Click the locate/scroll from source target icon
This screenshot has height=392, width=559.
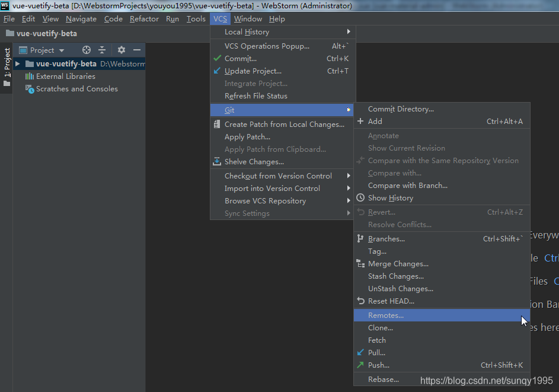pyautogui.click(x=87, y=50)
